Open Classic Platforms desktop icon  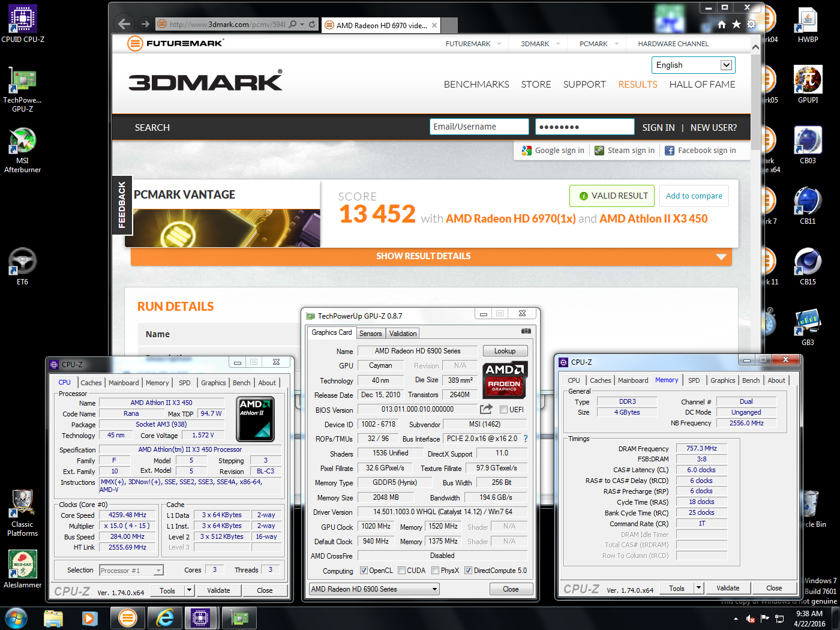(x=22, y=513)
